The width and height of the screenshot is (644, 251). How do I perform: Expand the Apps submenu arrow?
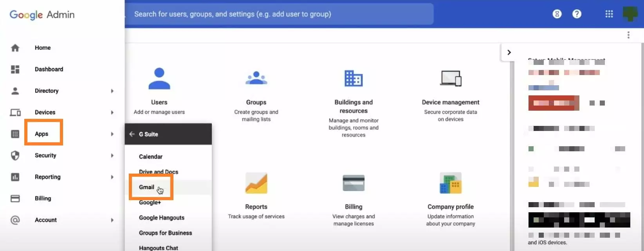coord(112,134)
